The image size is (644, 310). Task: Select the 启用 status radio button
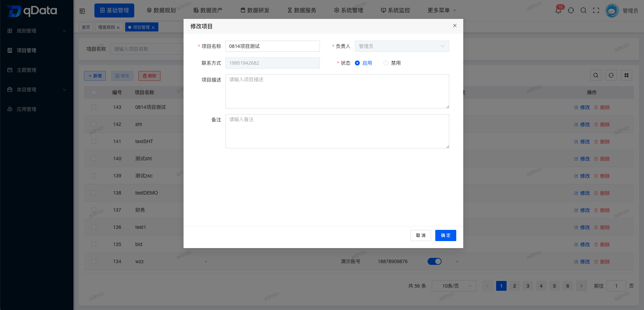(357, 63)
